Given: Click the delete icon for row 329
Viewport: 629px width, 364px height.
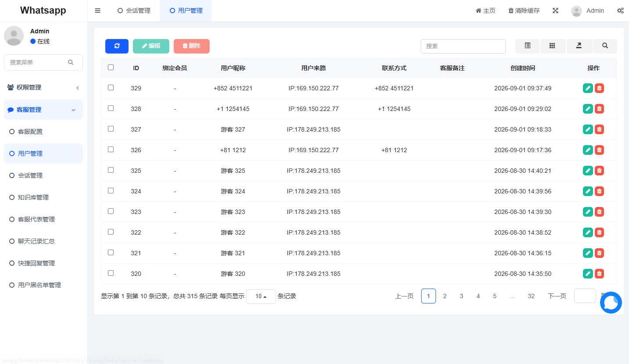Looking at the screenshot, I should tap(599, 88).
